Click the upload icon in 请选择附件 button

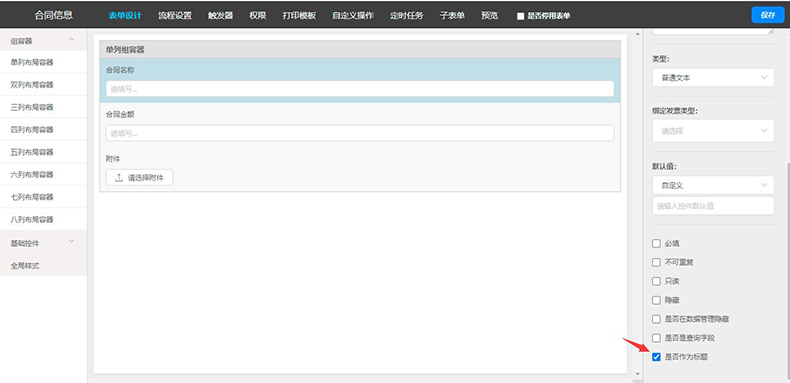119,177
